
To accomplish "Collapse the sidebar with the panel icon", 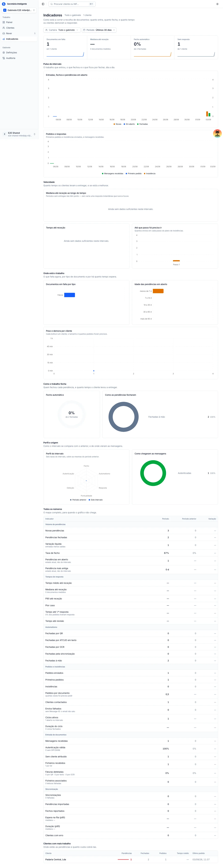I will point(43,4).
